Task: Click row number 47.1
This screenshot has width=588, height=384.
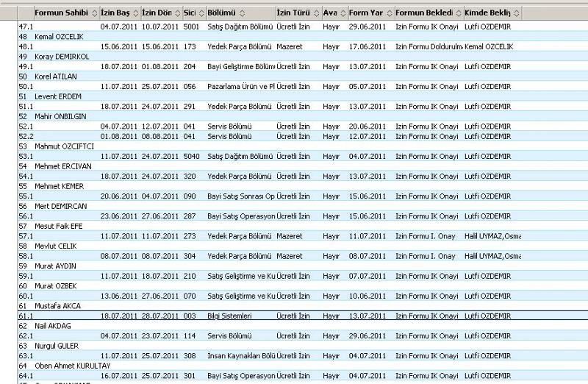Action: (26, 26)
